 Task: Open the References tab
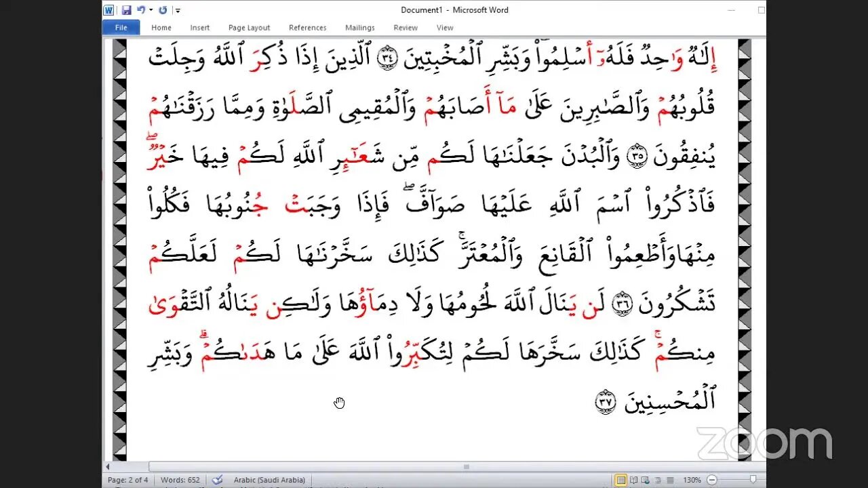click(308, 28)
